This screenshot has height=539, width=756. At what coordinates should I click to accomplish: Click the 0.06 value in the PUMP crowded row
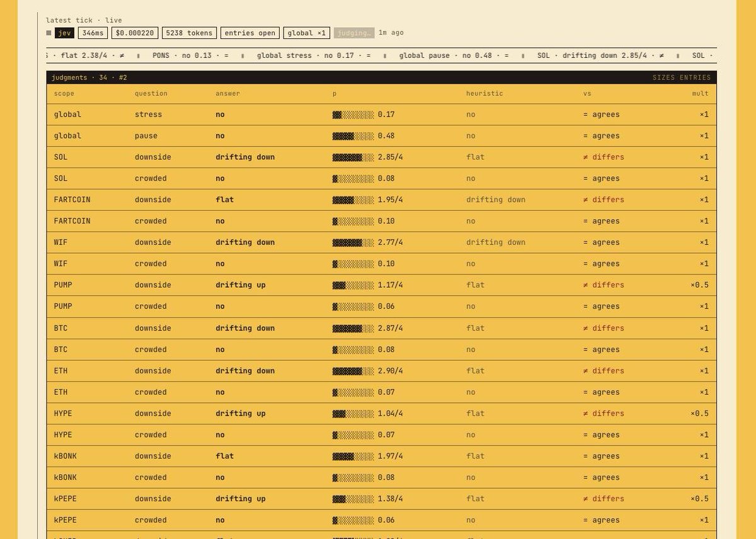click(x=386, y=307)
